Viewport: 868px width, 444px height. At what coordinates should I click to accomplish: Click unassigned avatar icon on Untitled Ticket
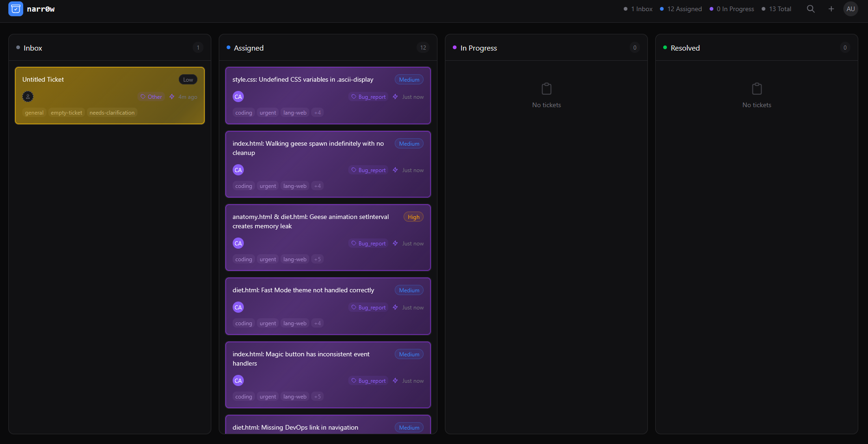point(28,97)
